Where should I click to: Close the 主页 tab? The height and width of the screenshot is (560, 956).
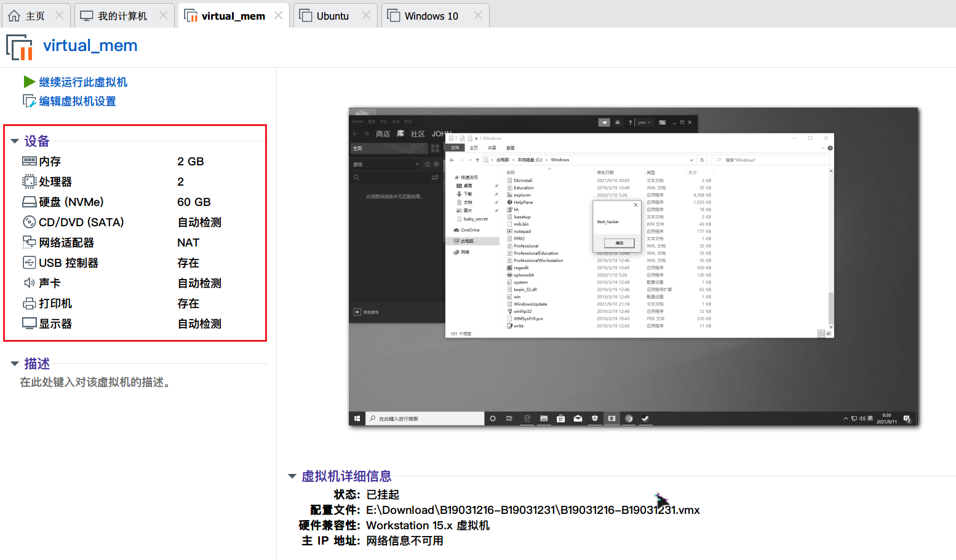pyautogui.click(x=59, y=15)
